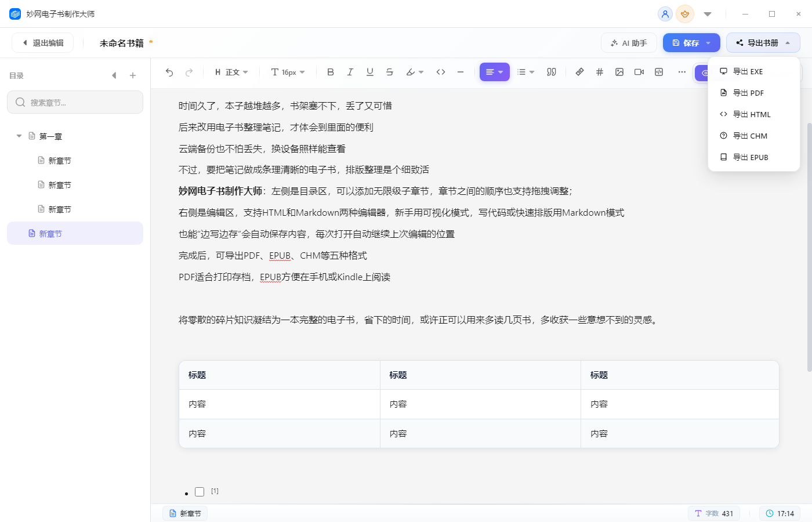Insert a quote block
Viewport: 812px width, 522px height.
pyautogui.click(x=552, y=72)
